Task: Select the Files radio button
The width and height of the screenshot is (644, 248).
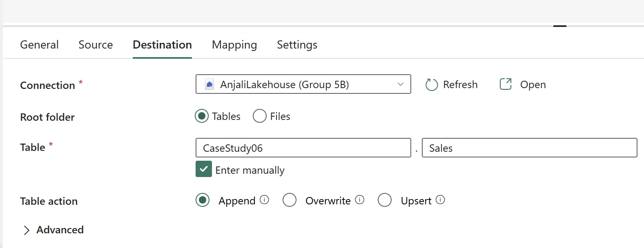Action: click(x=260, y=116)
